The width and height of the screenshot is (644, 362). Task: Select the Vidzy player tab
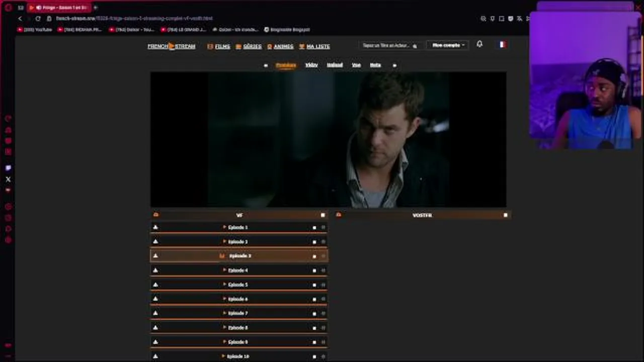click(x=311, y=65)
